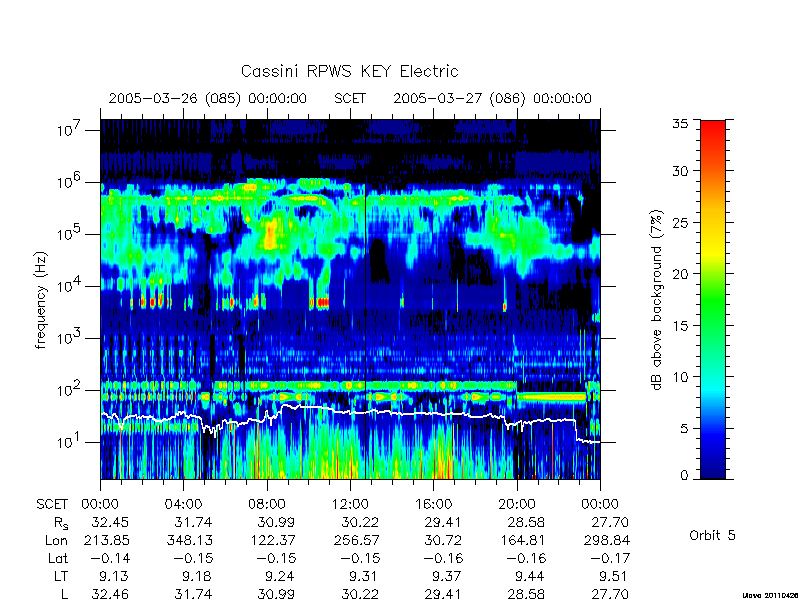Image resolution: width=800 pixels, height=600 pixels.
Task: Click the local time value 9.13
Action: coord(113,577)
